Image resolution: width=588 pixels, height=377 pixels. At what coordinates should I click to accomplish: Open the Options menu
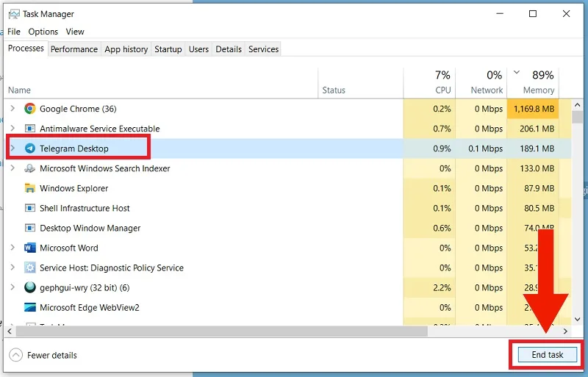43,32
